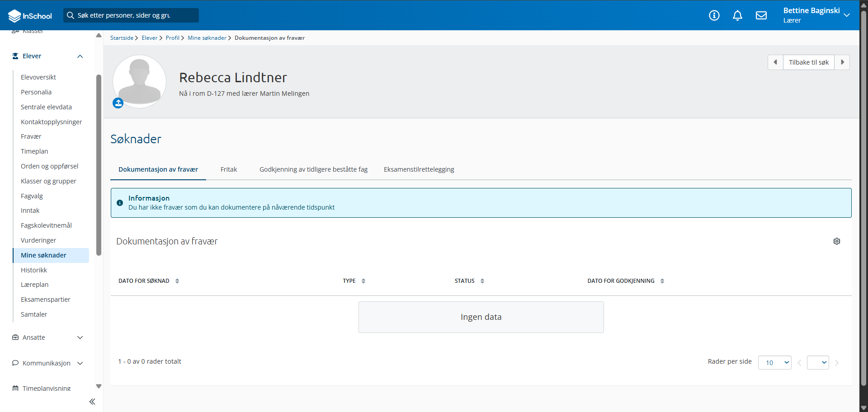Open Sentrale elevdata in sidebar

pos(46,107)
